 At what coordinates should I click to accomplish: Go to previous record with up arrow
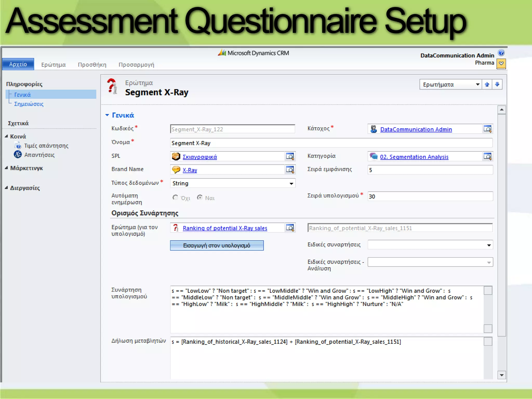pyautogui.click(x=487, y=84)
